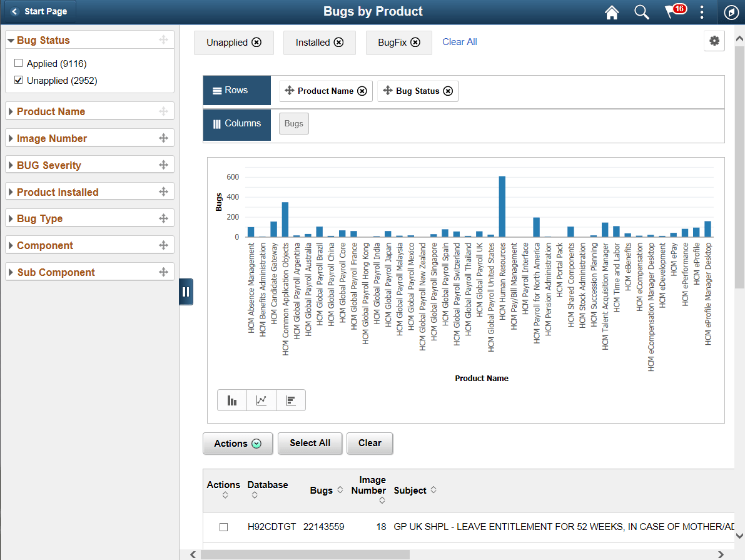
Task: Expand the Sub Component facet
Action: click(11, 272)
